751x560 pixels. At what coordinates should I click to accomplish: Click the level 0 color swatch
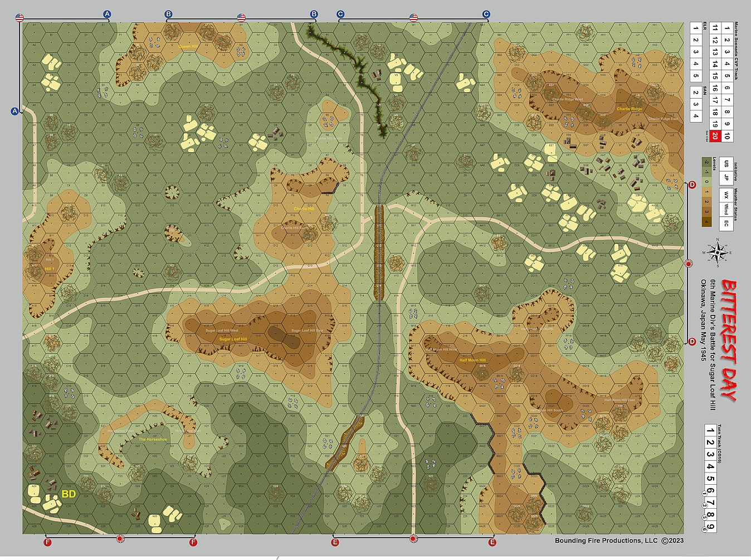[706, 182]
